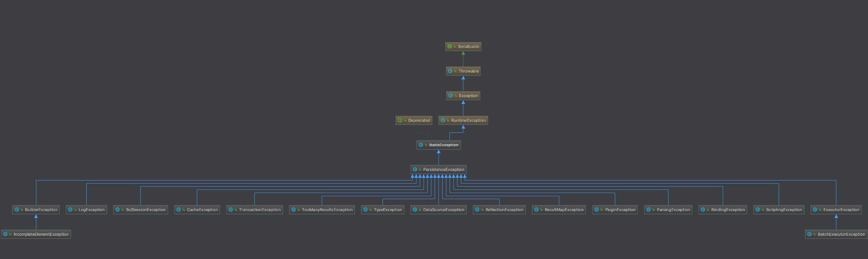Select the TransactionException node
The height and width of the screenshot is (259, 868).
[254, 209]
